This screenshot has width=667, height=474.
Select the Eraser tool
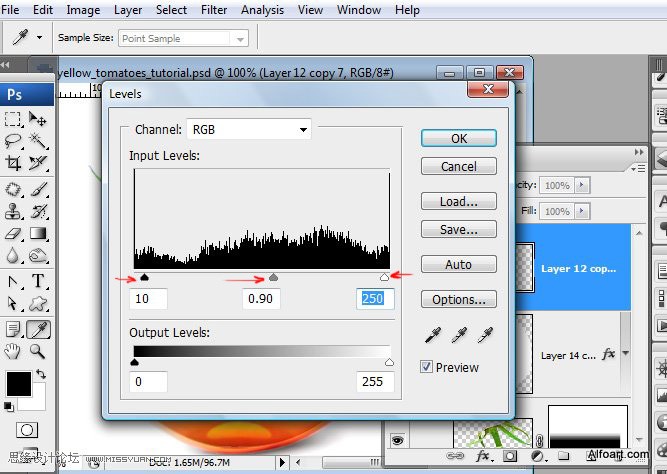pos(13,234)
